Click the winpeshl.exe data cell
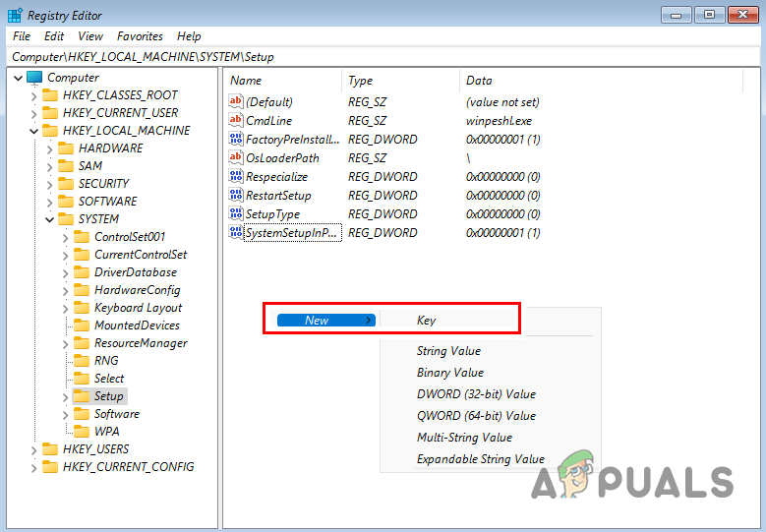This screenshot has width=766, height=532. click(x=499, y=121)
